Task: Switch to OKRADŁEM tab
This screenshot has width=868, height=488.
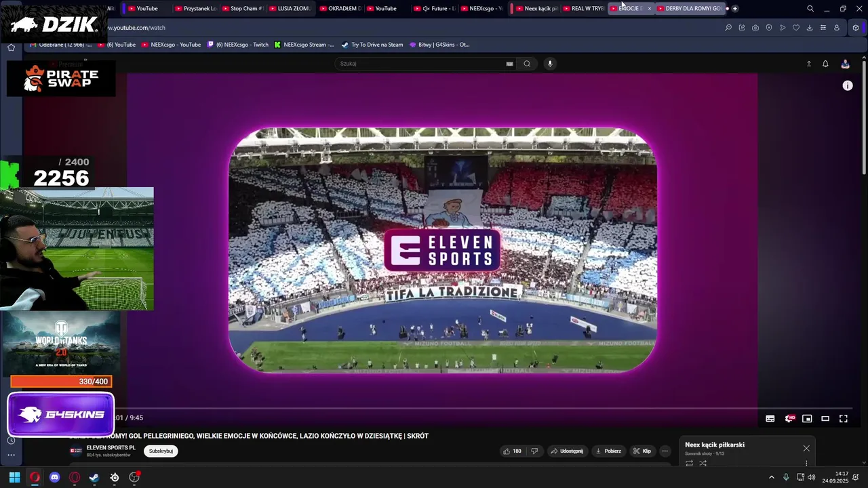Action: point(340,9)
